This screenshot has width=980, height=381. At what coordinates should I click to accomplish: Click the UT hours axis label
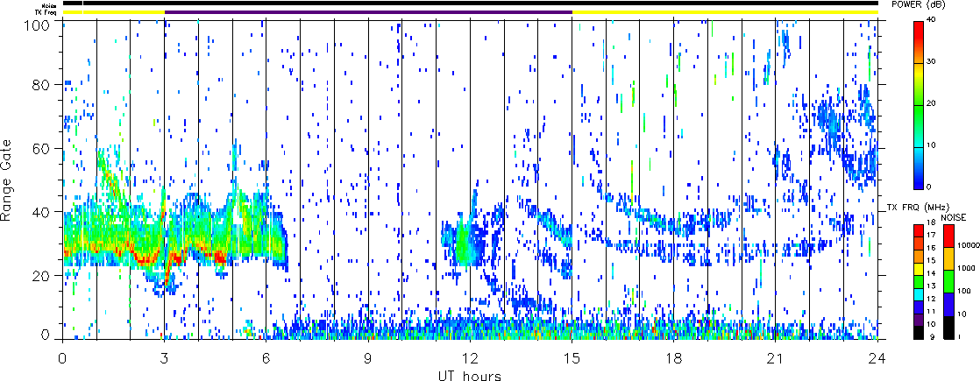tap(470, 376)
